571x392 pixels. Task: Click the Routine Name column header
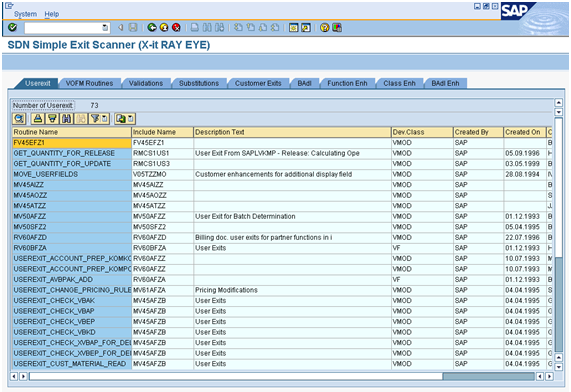(72, 132)
